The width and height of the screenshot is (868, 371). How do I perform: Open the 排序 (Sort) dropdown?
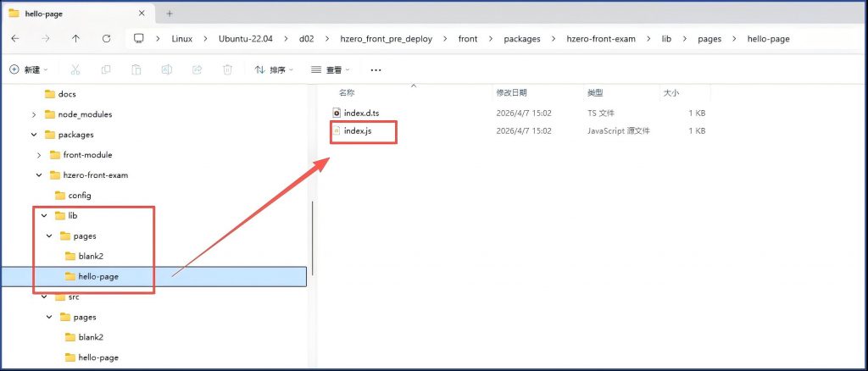tap(272, 69)
